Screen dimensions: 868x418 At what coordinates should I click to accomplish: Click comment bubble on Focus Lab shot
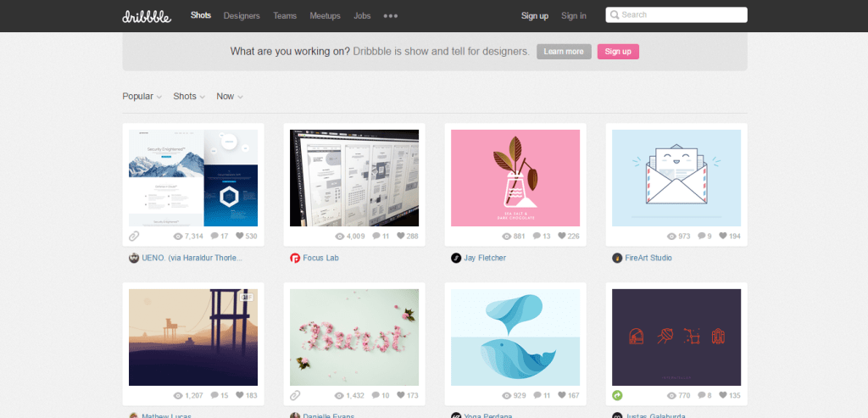coord(376,236)
